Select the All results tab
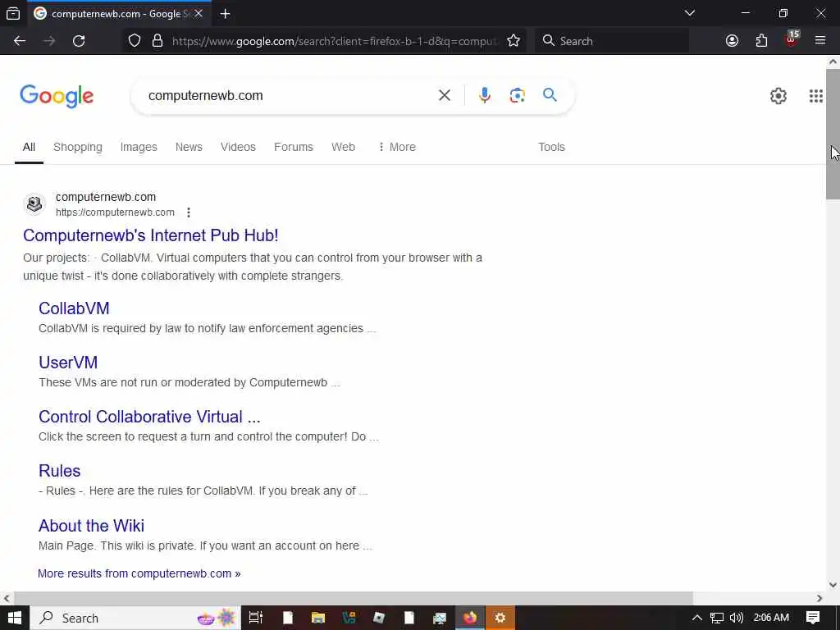The image size is (840, 630). click(x=29, y=147)
